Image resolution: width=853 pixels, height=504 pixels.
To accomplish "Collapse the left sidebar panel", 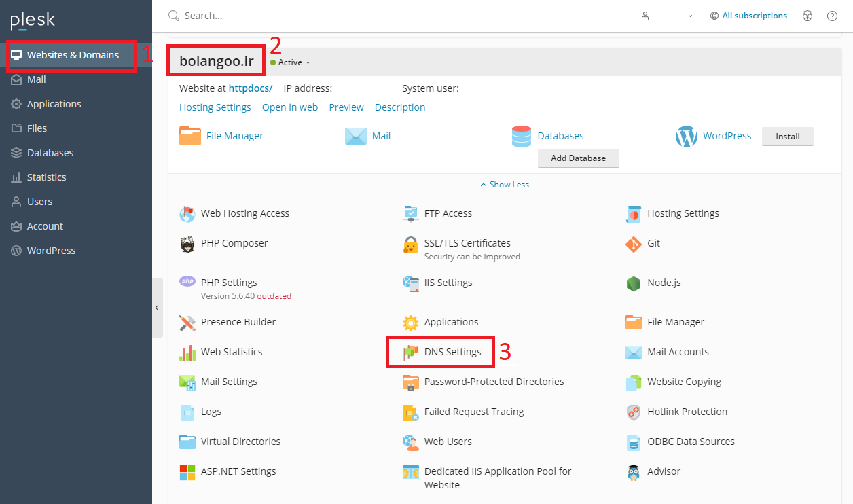I will point(157,308).
